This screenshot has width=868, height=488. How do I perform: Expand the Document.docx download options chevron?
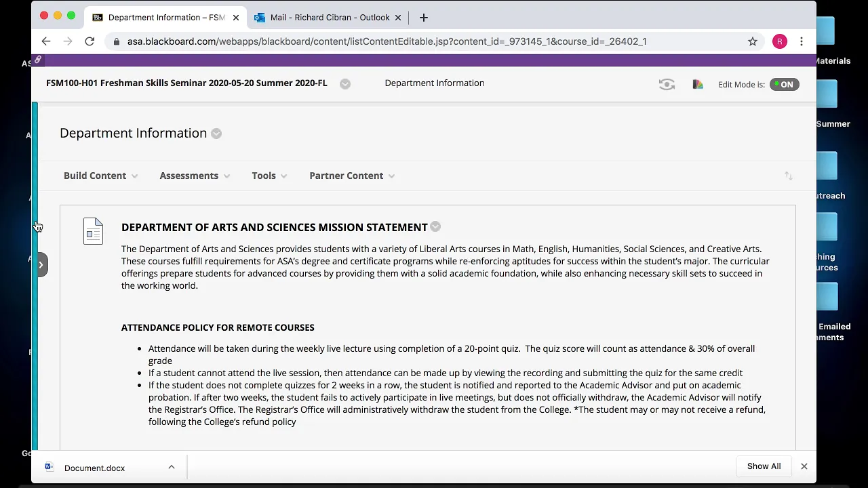(x=172, y=467)
